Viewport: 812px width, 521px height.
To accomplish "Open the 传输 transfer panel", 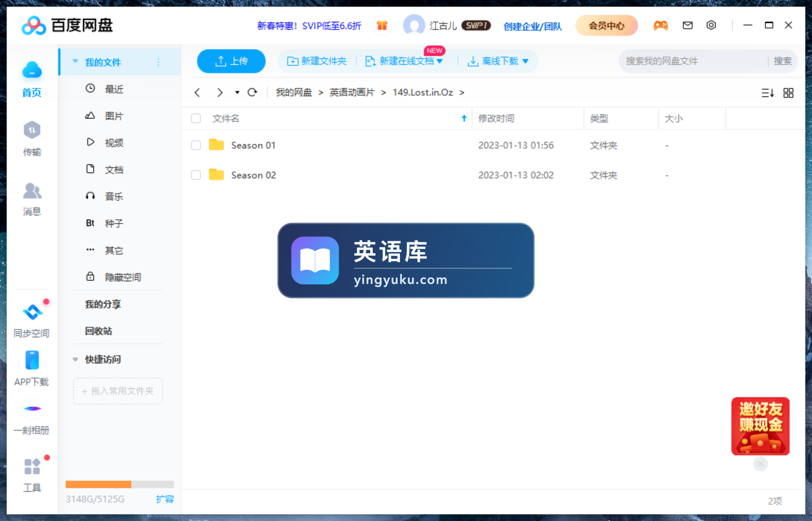I will point(32,138).
